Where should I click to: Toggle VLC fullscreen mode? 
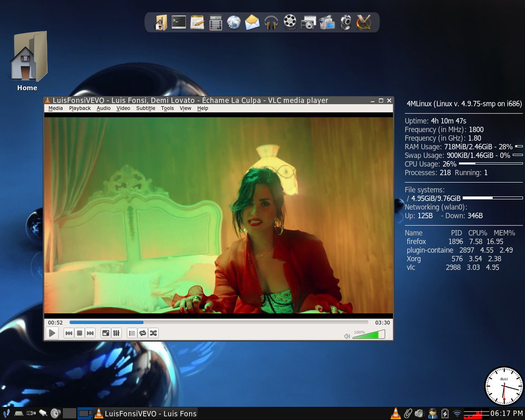tap(106, 333)
